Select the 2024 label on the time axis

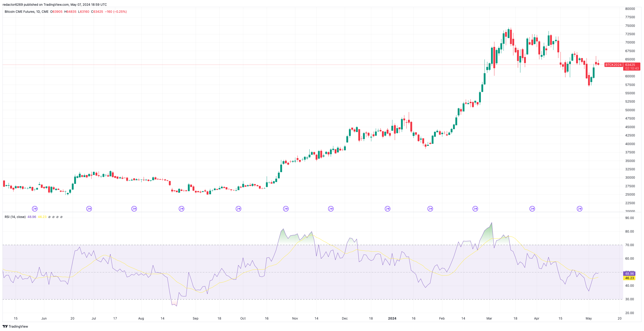pyautogui.click(x=392, y=318)
